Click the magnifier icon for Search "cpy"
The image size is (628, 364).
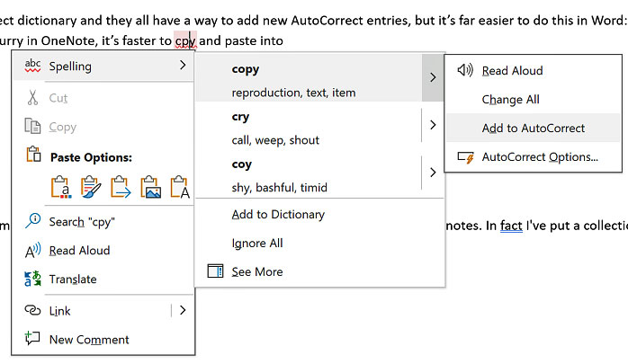(x=33, y=221)
